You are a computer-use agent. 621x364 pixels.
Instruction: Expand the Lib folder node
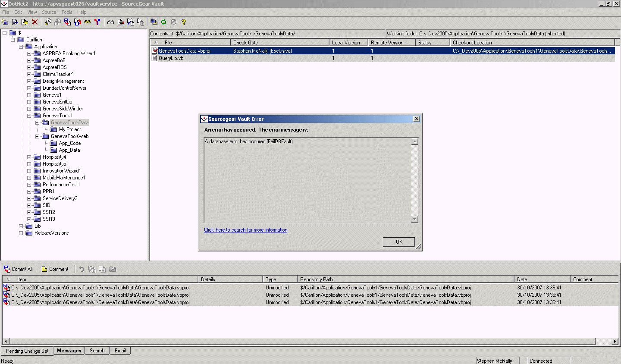[21, 226]
